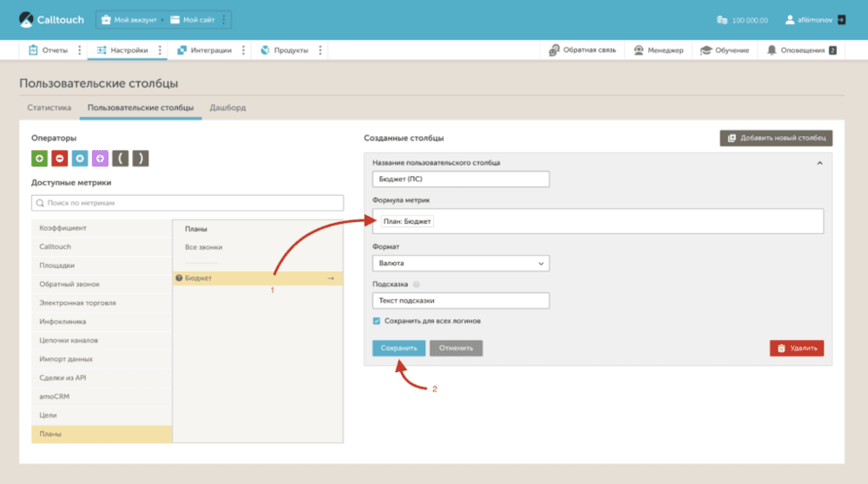Select the Обратный звонок metric category
The width and height of the screenshot is (868, 484).
(102, 285)
